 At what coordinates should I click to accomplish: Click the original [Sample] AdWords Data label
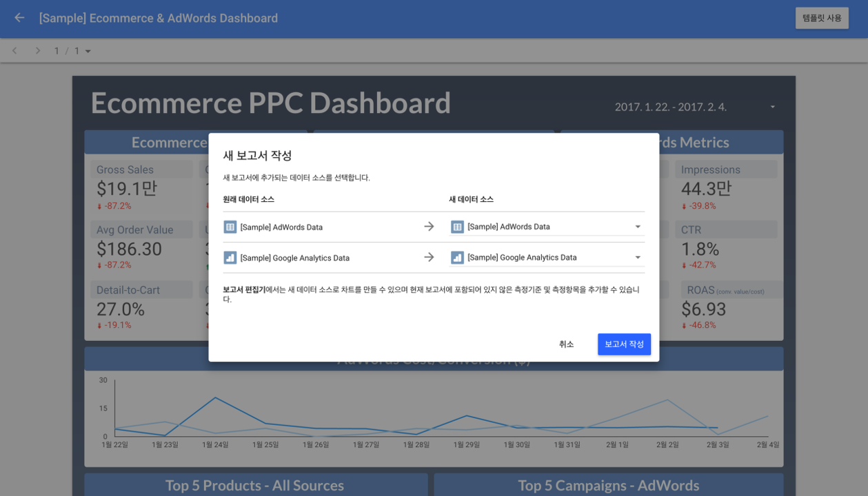281,227
